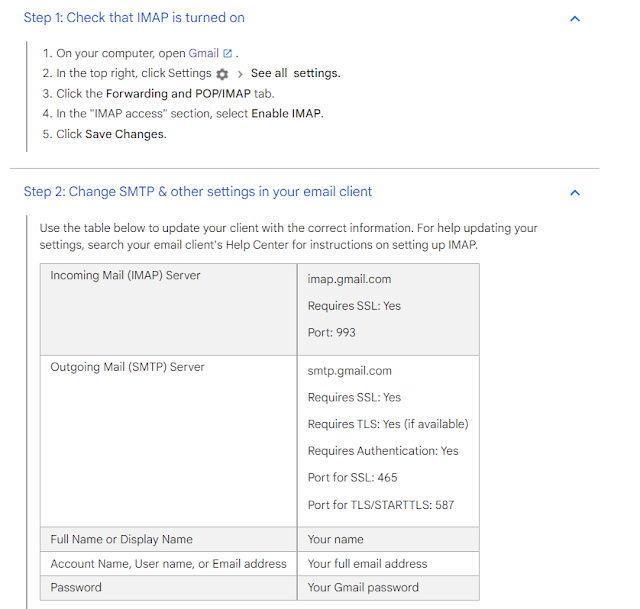Click the 'Password' label cell
This screenshot has width=640, height=609.
[x=169, y=587]
